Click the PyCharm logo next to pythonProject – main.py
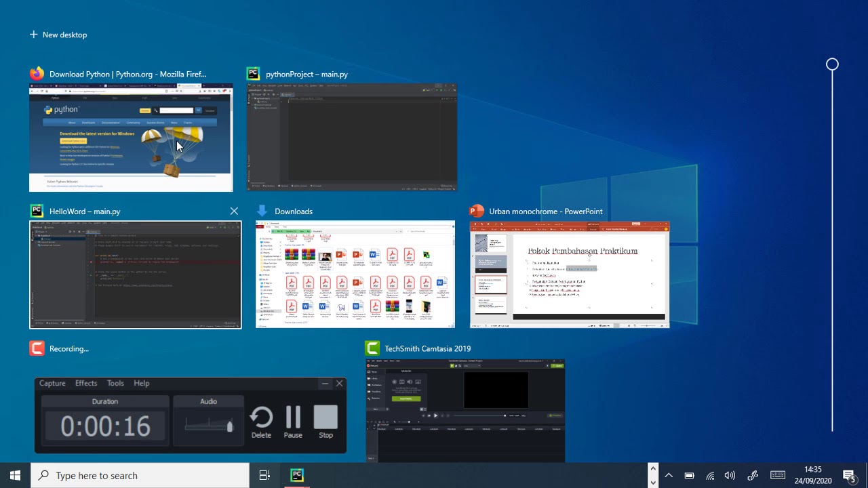Viewport: 868px width, 488px height. [x=253, y=74]
